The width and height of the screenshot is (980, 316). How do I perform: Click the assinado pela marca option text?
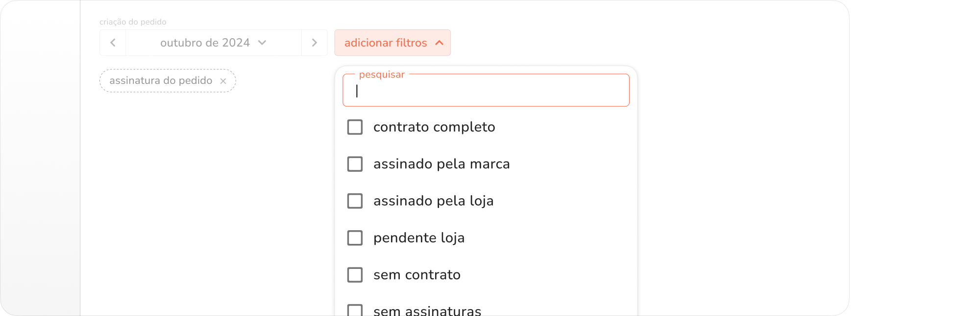tap(441, 164)
